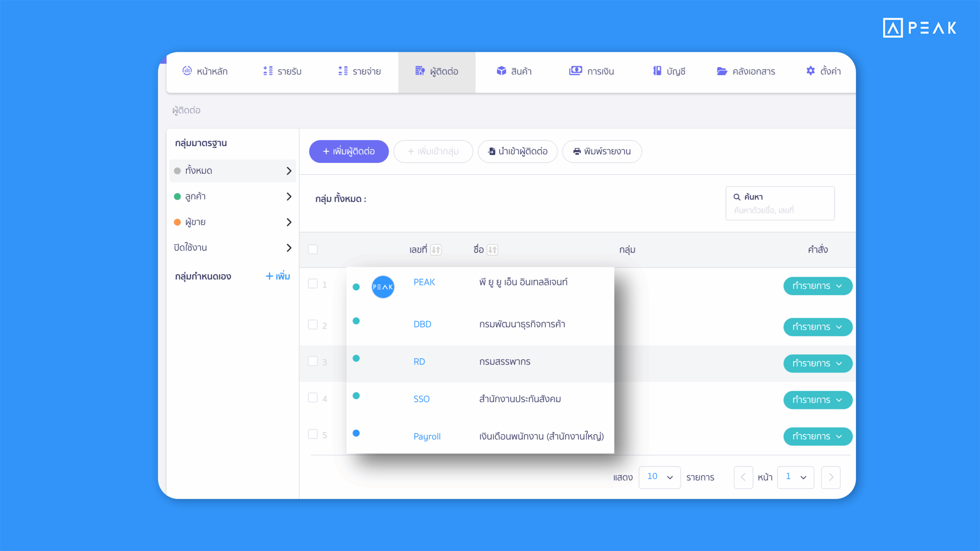Check the select-all header checkbox

(x=313, y=249)
